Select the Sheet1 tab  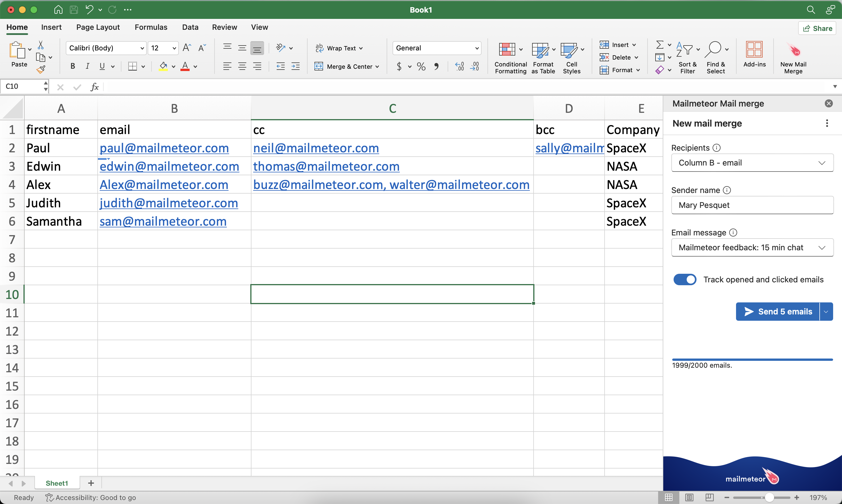coord(57,483)
